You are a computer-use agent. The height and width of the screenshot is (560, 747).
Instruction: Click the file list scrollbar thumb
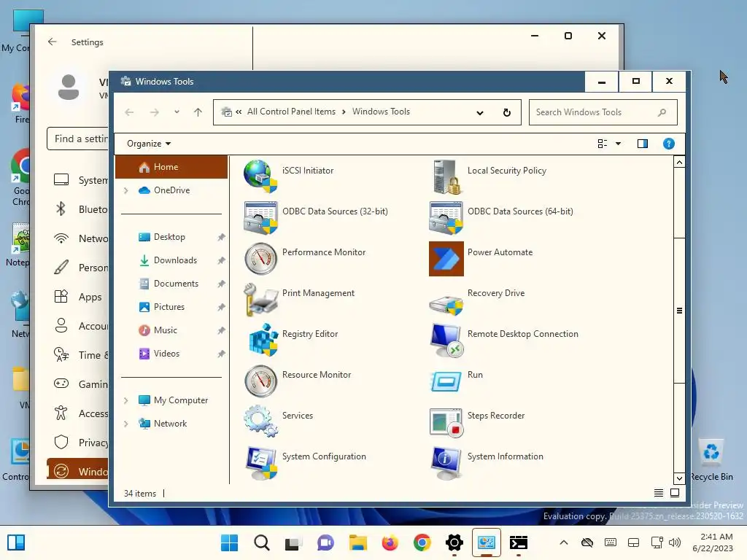tap(679, 311)
